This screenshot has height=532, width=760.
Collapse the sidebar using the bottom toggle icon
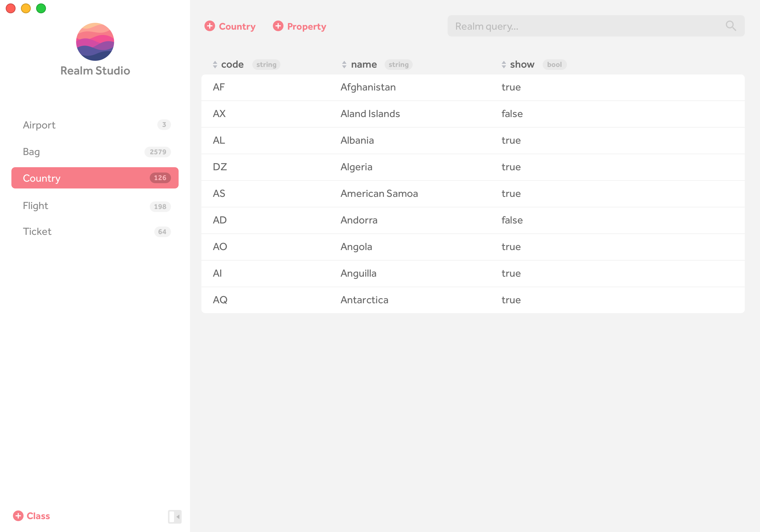point(175,517)
